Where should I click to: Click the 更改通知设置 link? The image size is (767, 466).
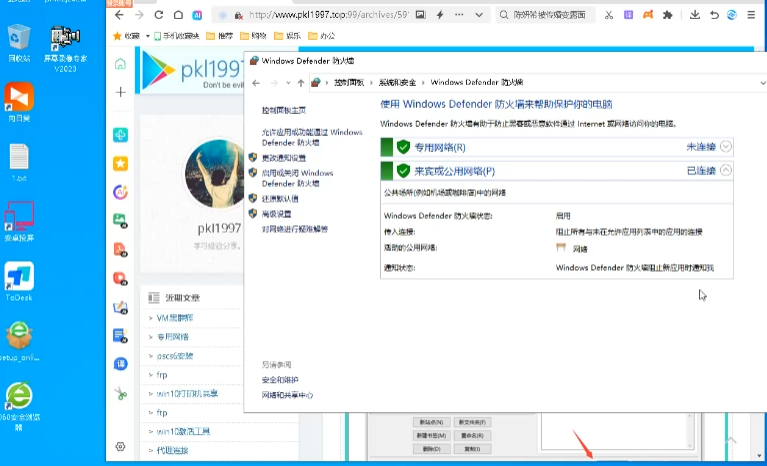point(284,158)
